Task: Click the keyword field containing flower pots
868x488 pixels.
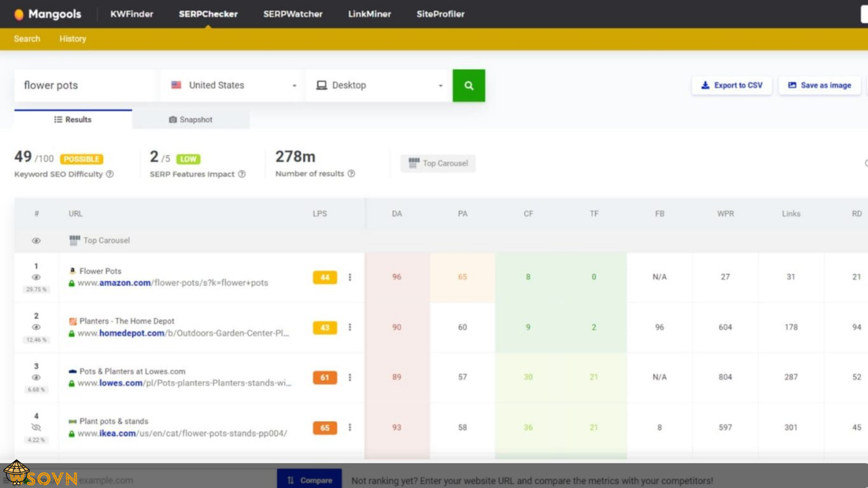Action: pos(85,85)
